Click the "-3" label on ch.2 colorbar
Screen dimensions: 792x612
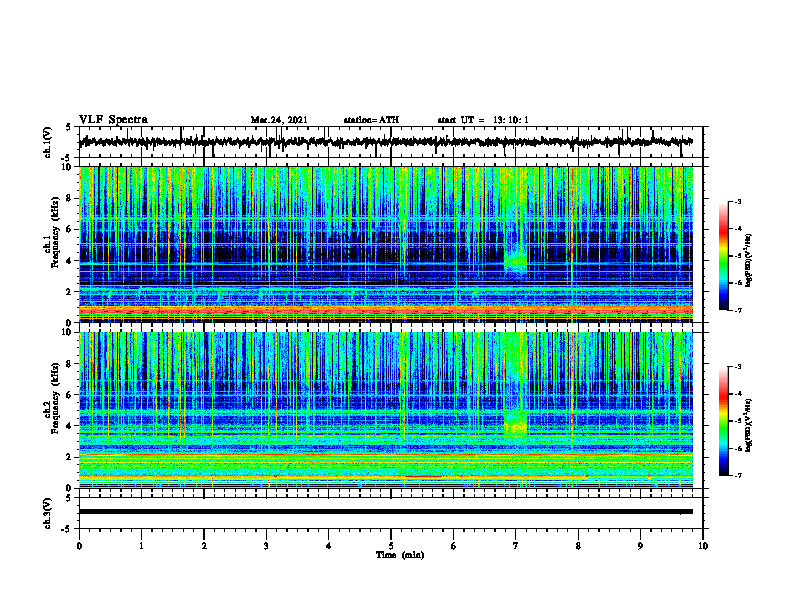(737, 367)
